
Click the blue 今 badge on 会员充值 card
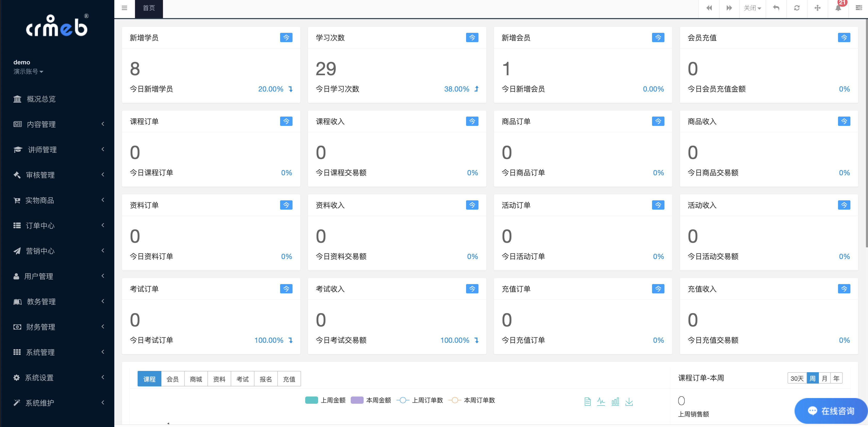[x=844, y=37]
